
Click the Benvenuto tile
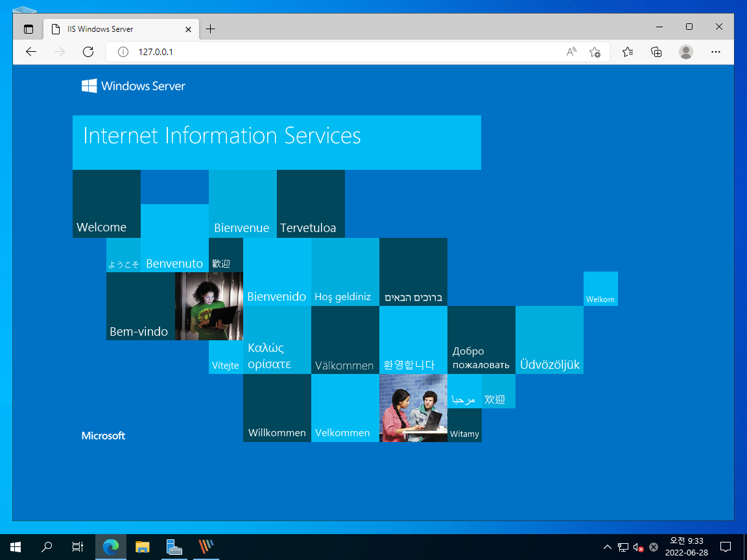pos(175,238)
